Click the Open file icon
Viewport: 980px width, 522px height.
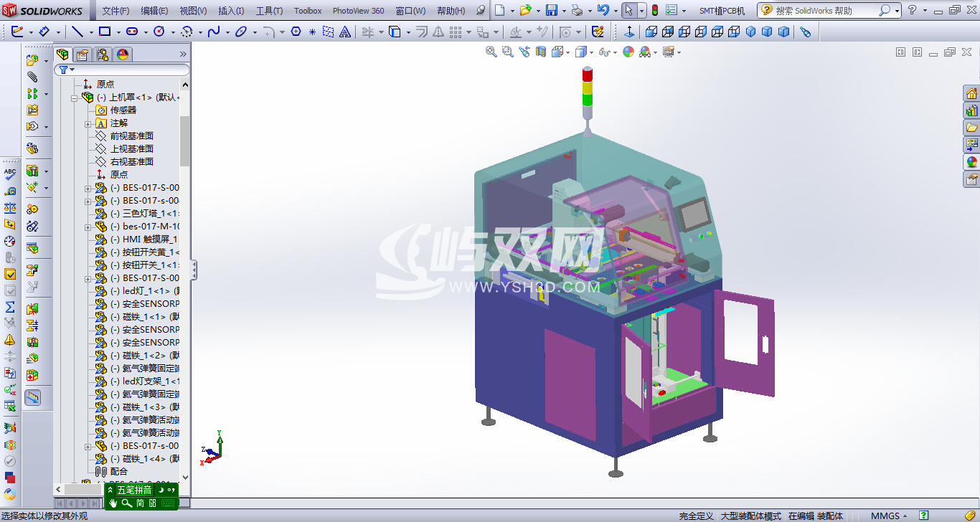[525, 10]
